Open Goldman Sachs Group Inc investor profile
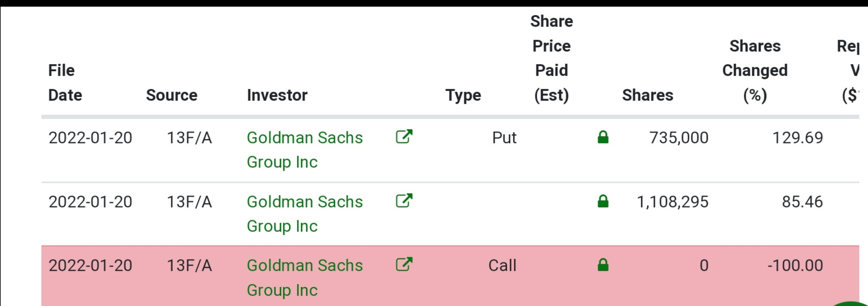This screenshot has height=306, width=868. [304, 150]
